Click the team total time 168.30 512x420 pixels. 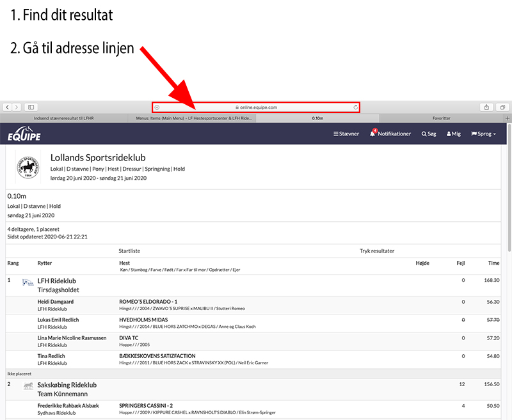tap(492, 280)
